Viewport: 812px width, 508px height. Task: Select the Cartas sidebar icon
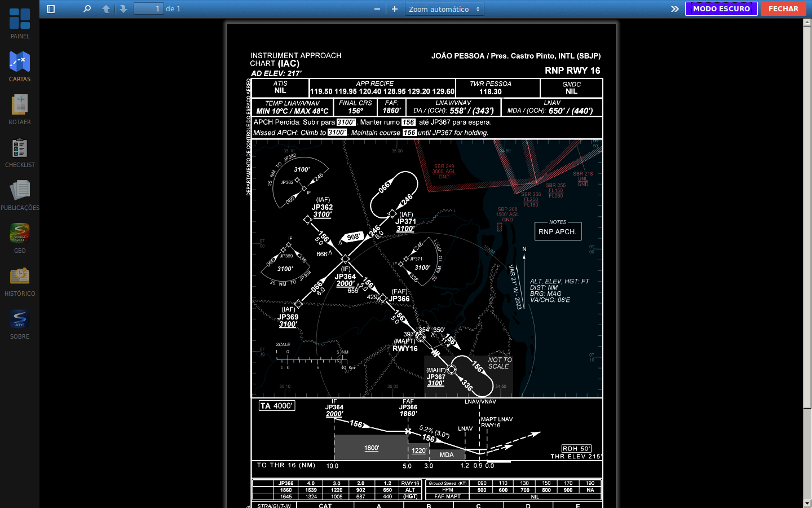(x=20, y=67)
